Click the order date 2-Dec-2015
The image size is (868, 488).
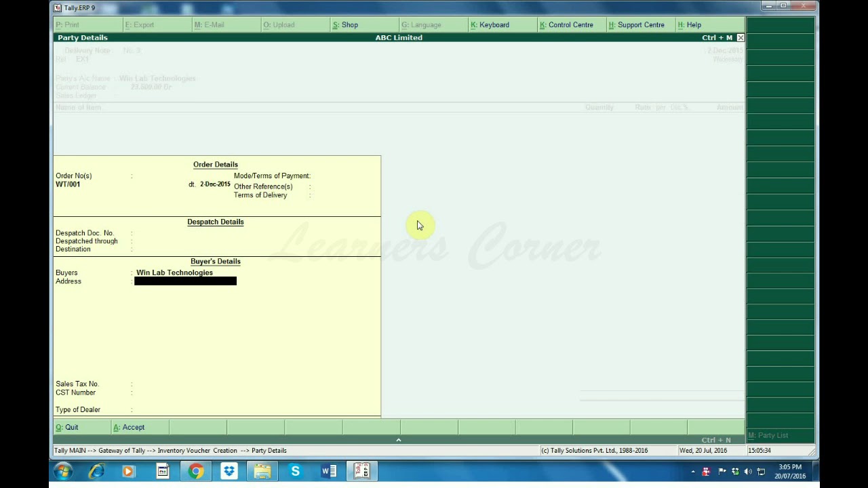[215, 184]
